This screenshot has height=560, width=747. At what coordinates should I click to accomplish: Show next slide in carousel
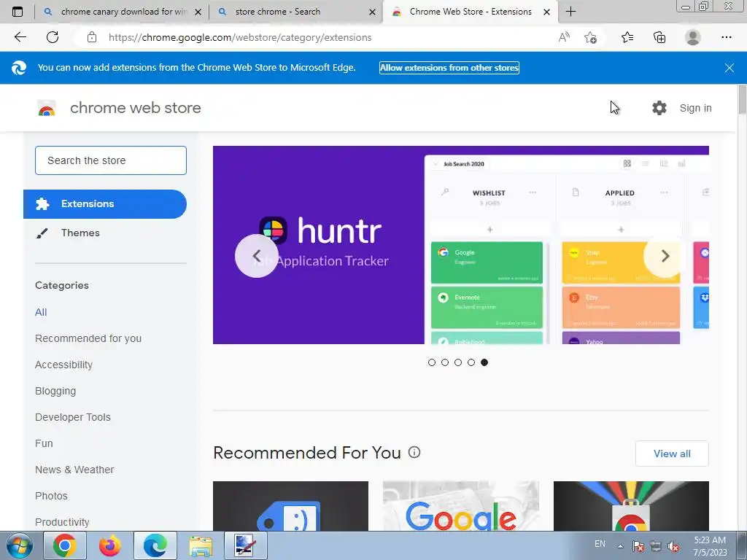(x=665, y=256)
